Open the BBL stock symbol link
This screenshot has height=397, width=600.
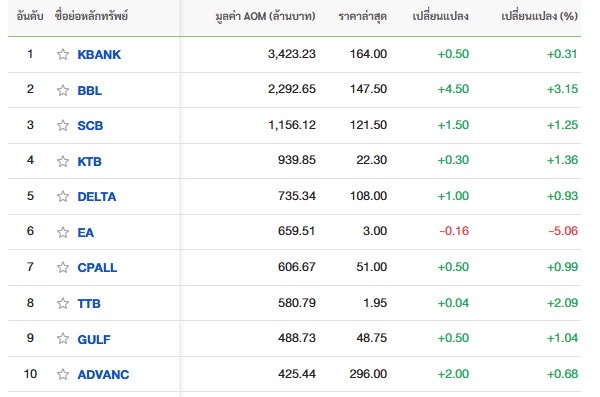point(90,90)
